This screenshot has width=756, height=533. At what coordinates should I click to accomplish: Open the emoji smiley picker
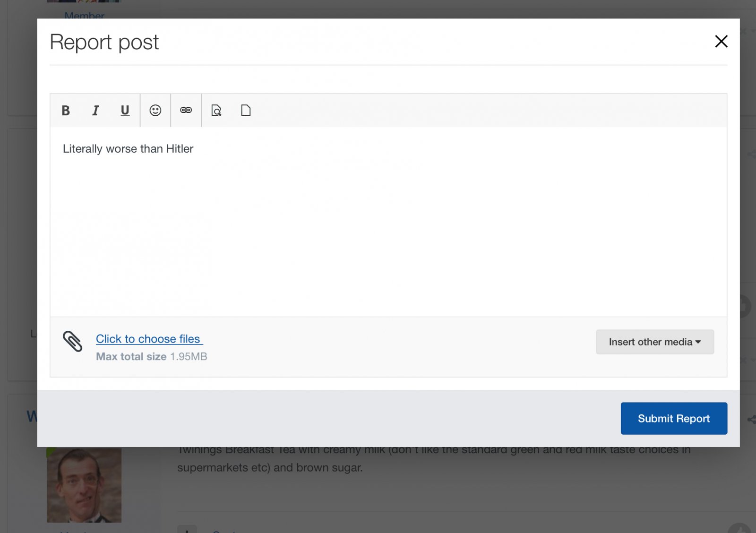155,111
